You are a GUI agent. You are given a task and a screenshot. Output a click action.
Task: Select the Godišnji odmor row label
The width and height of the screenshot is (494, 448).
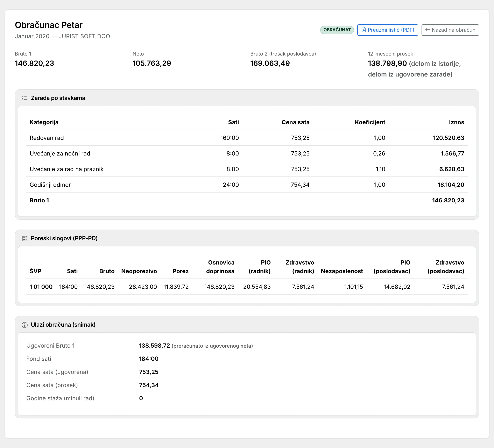50,185
